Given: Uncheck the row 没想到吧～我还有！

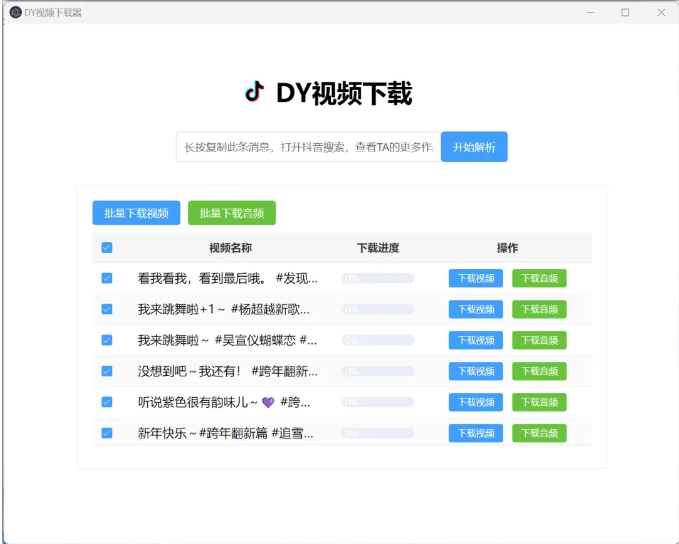Looking at the screenshot, I should pyautogui.click(x=107, y=371).
